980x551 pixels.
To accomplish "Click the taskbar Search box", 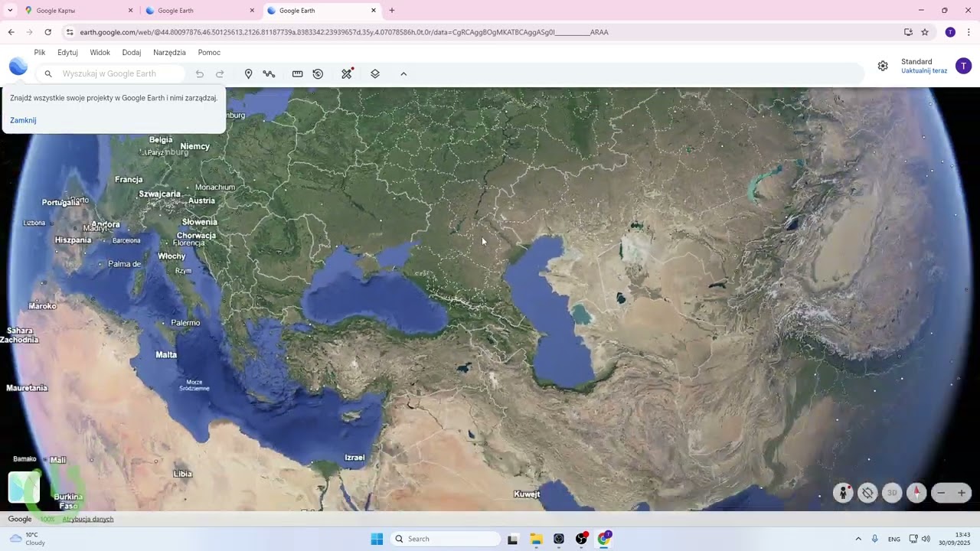I will click(x=447, y=539).
